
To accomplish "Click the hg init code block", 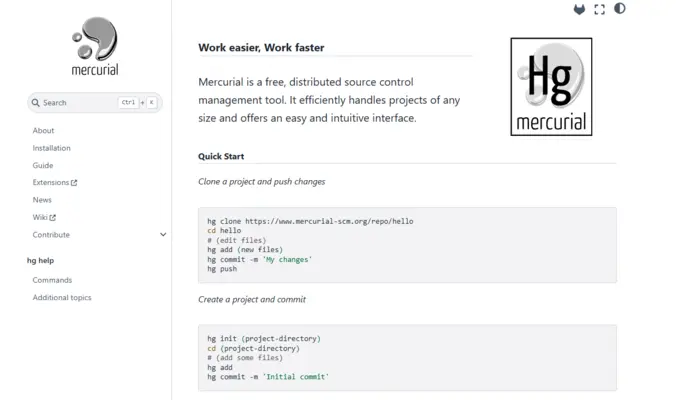I will (x=407, y=358).
